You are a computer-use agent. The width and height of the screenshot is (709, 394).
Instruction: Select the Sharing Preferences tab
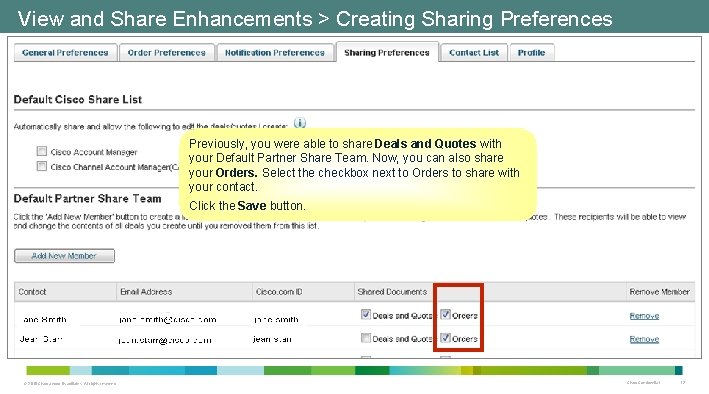[387, 52]
